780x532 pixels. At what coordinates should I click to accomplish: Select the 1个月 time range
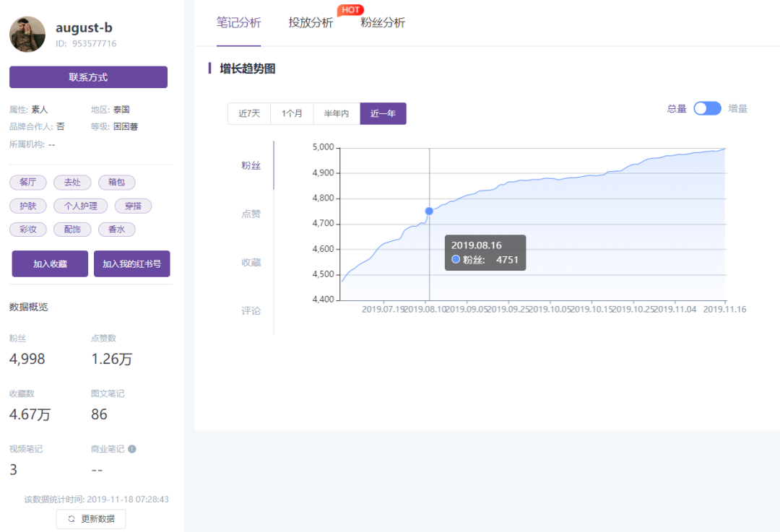[292, 113]
